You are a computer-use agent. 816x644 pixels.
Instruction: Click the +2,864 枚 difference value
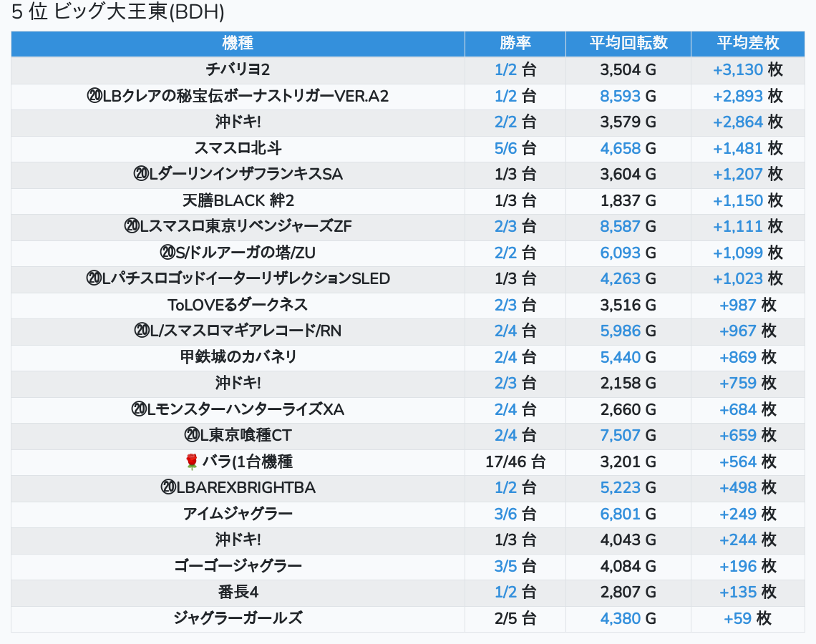click(x=748, y=122)
